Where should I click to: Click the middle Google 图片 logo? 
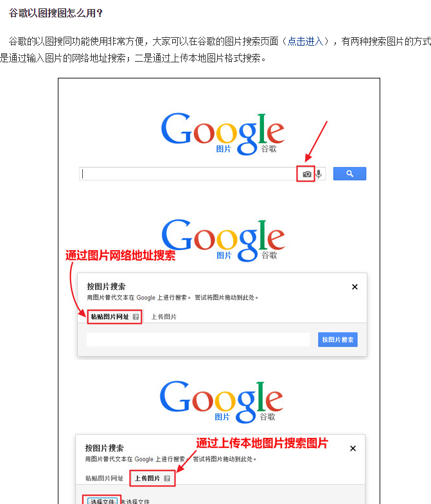click(x=223, y=240)
